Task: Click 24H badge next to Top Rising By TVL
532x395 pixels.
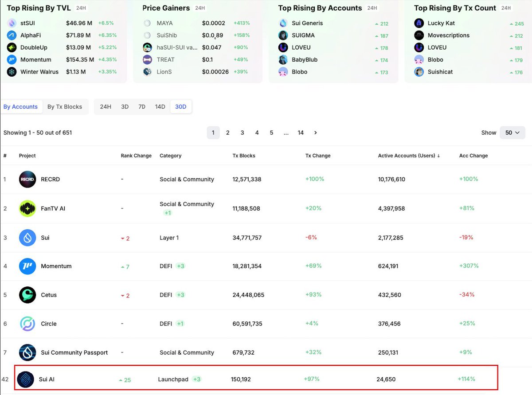Action: [81, 8]
